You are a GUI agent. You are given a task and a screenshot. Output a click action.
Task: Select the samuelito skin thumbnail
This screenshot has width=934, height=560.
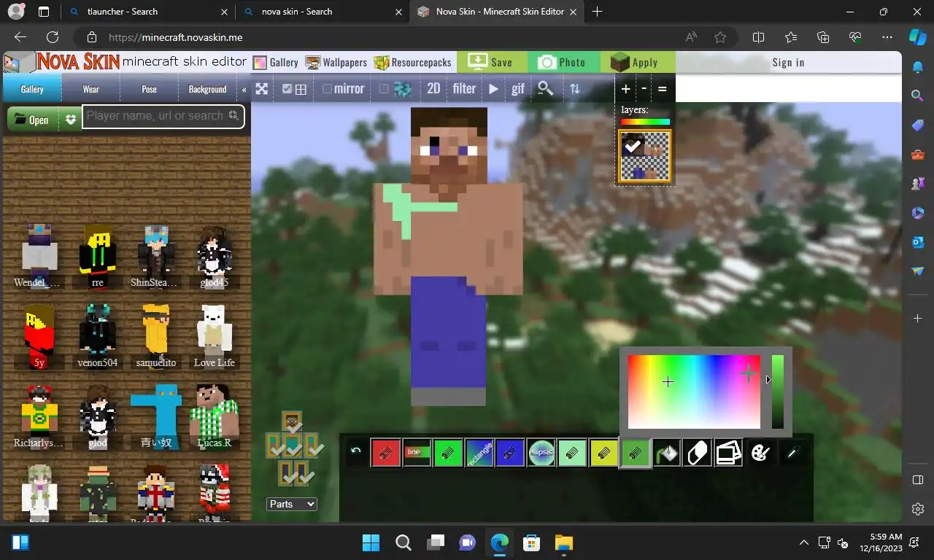click(156, 335)
